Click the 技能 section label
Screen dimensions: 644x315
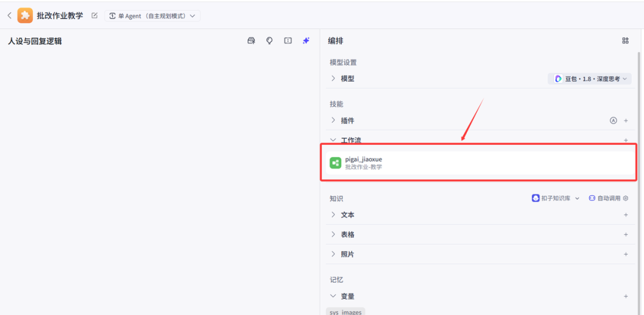tap(336, 104)
